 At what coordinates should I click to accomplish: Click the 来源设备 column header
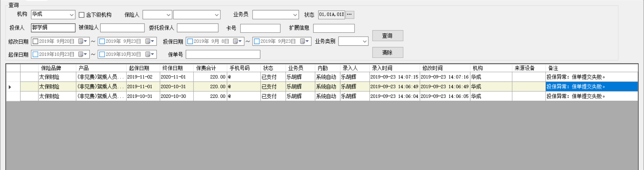[529, 68]
